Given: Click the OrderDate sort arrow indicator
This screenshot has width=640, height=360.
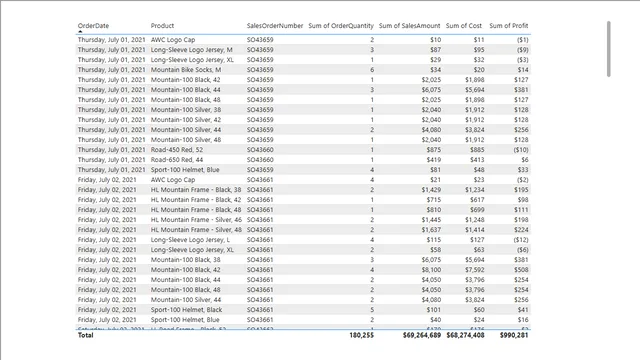Looking at the screenshot, I should tap(80, 31).
